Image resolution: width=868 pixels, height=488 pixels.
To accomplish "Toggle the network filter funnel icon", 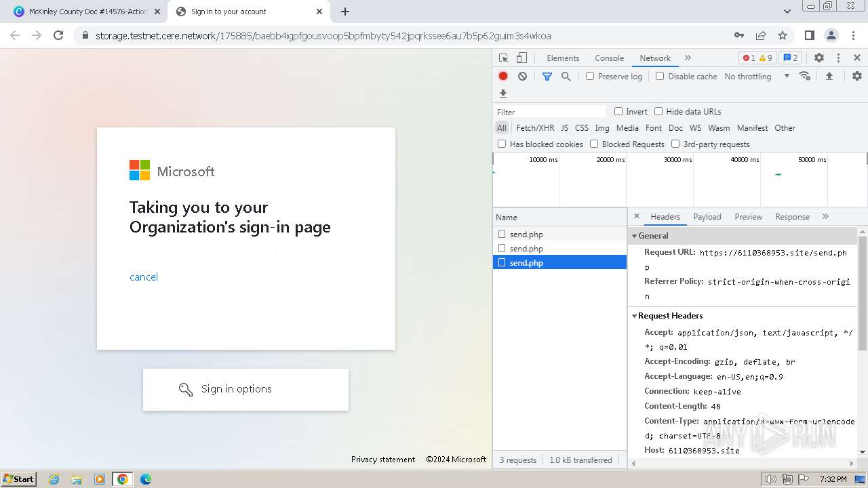I will click(547, 77).
